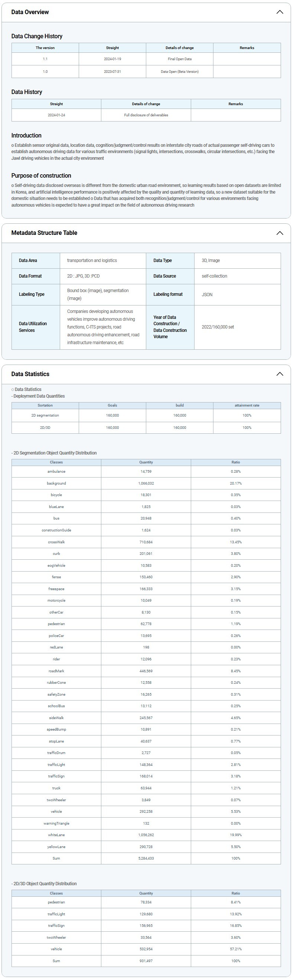Click the crossWalk class row
Viewport: 294px width, 980px height.
click(x=56, y=542)
